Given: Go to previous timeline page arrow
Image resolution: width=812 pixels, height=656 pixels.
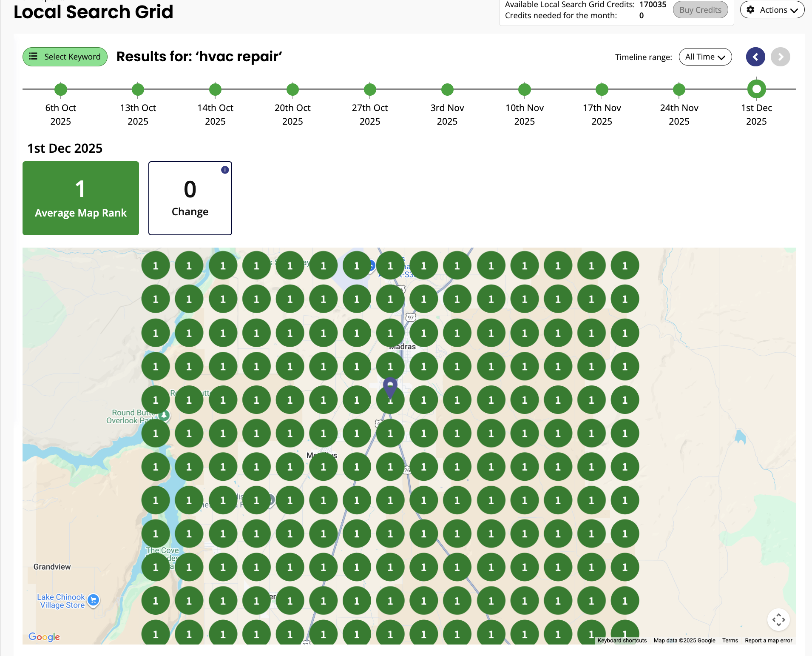Looking at the screenshot, I should click(x=755, y=57).
